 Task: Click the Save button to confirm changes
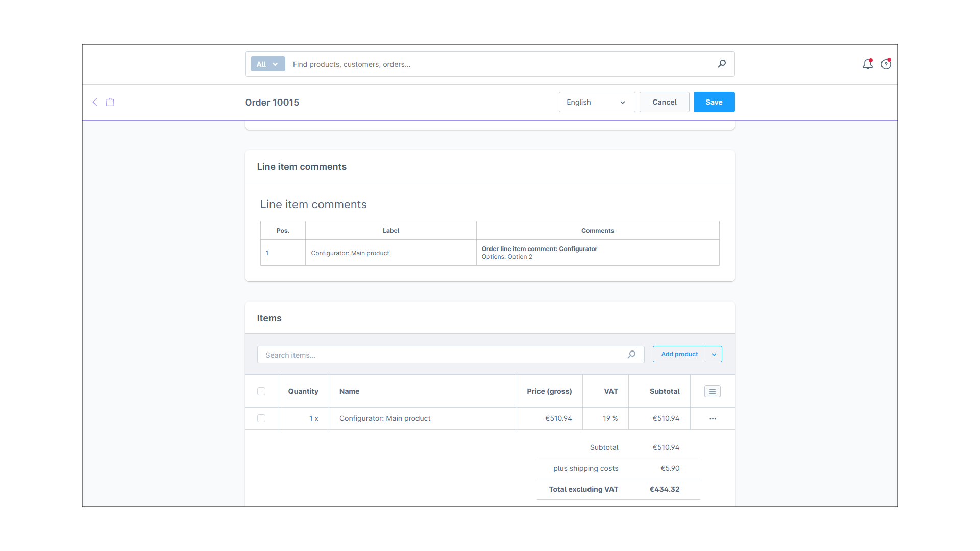[714, 102]
